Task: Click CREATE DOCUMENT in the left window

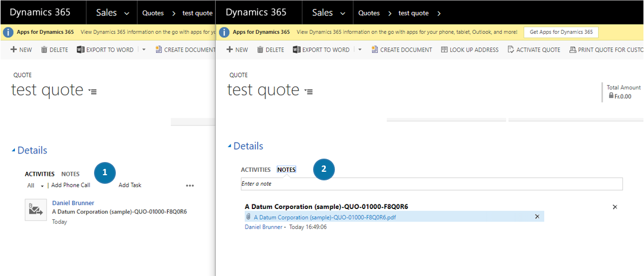Action: click(x=185, y=50)
